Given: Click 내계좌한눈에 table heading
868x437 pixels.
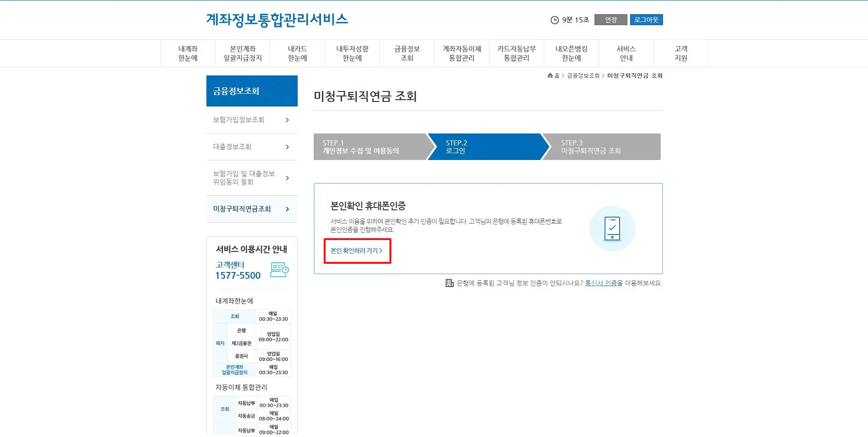Looking at the screenshot, I should [x=234, y=301].
